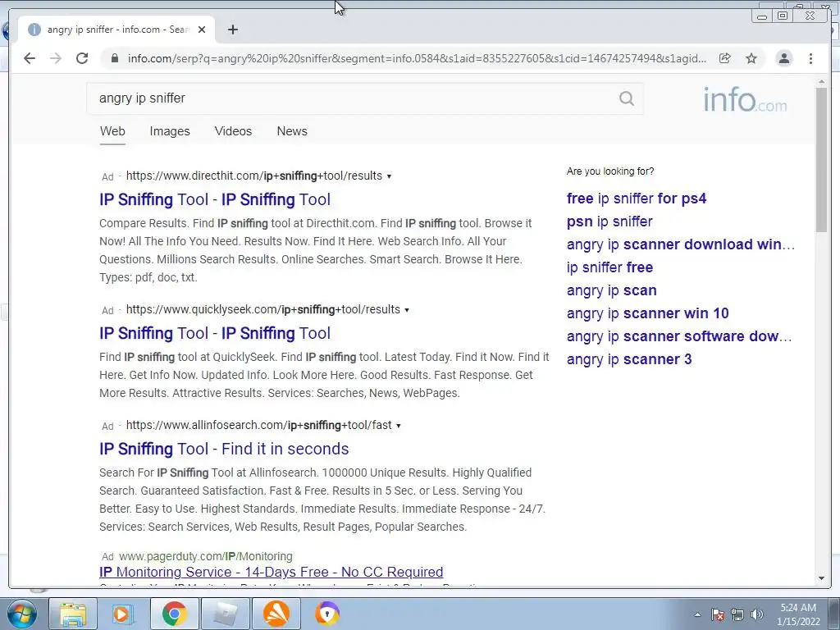Submit search with the magnifier icon
840x630 pixels.
[626, 98]
